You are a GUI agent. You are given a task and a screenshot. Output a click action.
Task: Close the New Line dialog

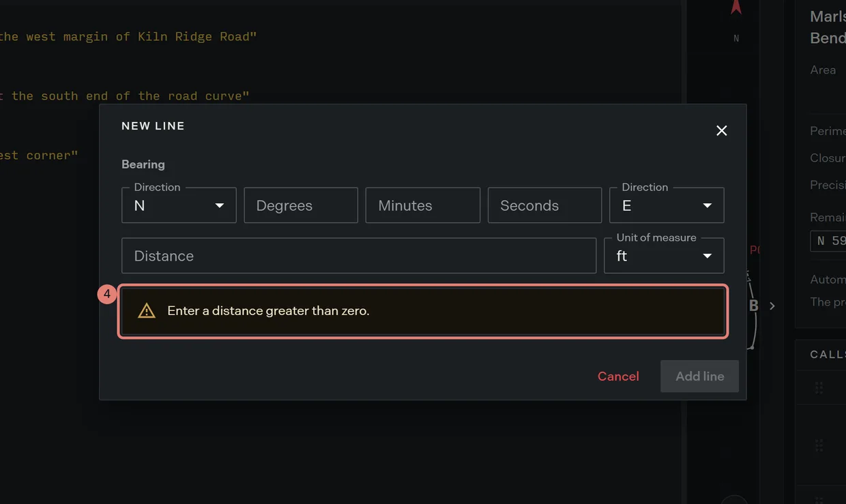point(722,130)
